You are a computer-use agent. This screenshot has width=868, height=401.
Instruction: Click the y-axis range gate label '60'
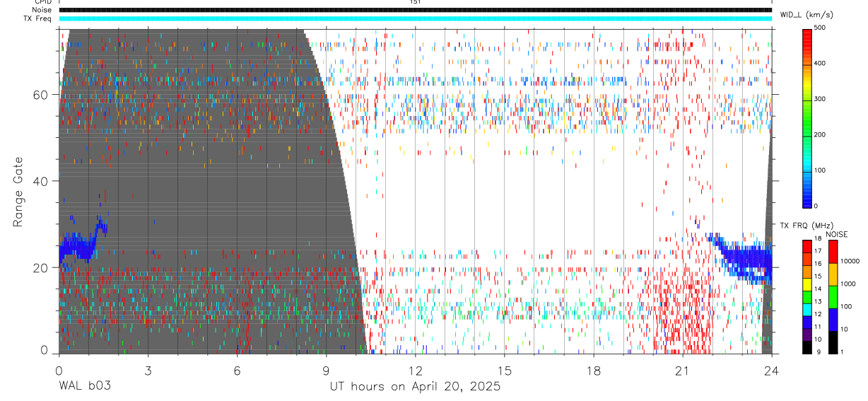pyautogui.click(x=41, y=94)
